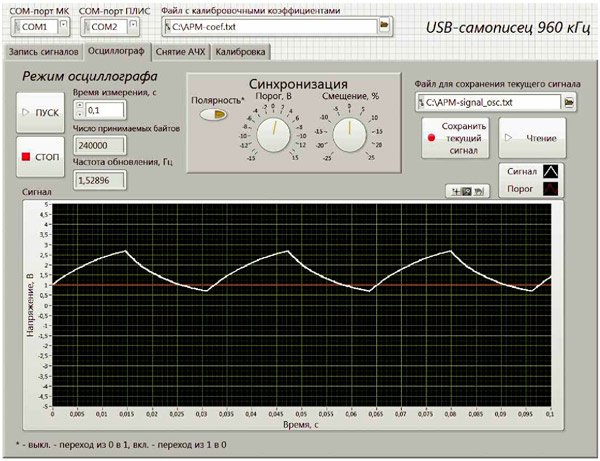Screen dimensions: 600x461
Task: Select the pan hand tool in graph palette
Action: 477,190
